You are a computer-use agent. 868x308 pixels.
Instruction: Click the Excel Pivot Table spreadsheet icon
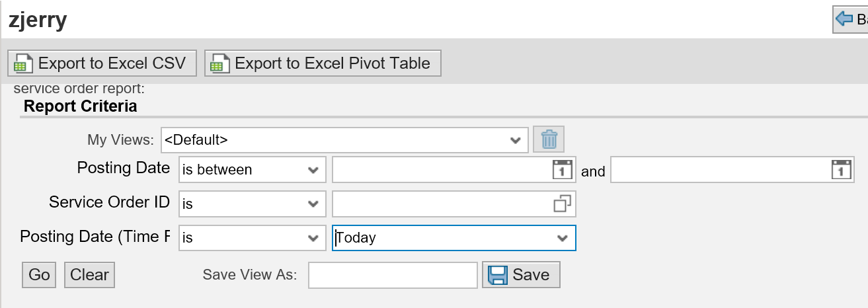coord(218,63)
